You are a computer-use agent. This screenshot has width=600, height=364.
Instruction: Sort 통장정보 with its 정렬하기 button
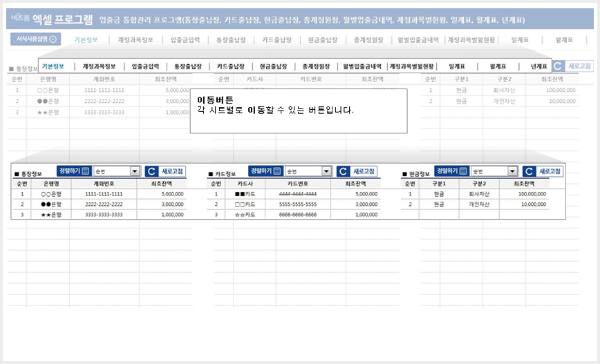coord(74,171)
